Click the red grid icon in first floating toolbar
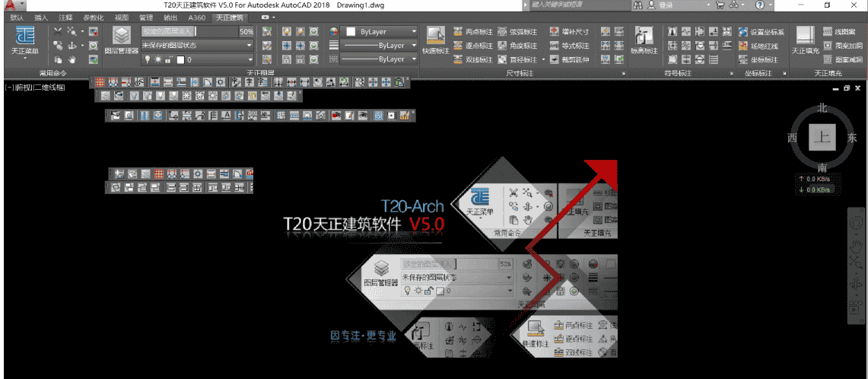 (100, 81)
